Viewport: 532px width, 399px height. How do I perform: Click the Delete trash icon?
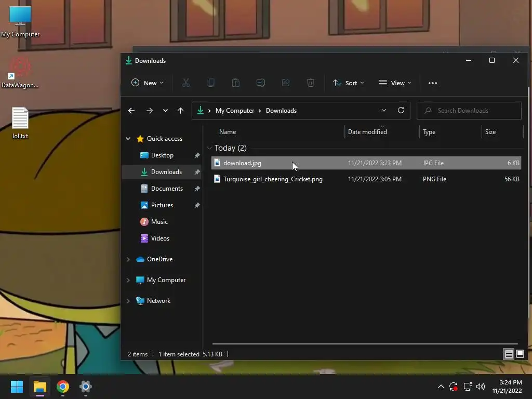pyautogui.click(x=311, y=83)
